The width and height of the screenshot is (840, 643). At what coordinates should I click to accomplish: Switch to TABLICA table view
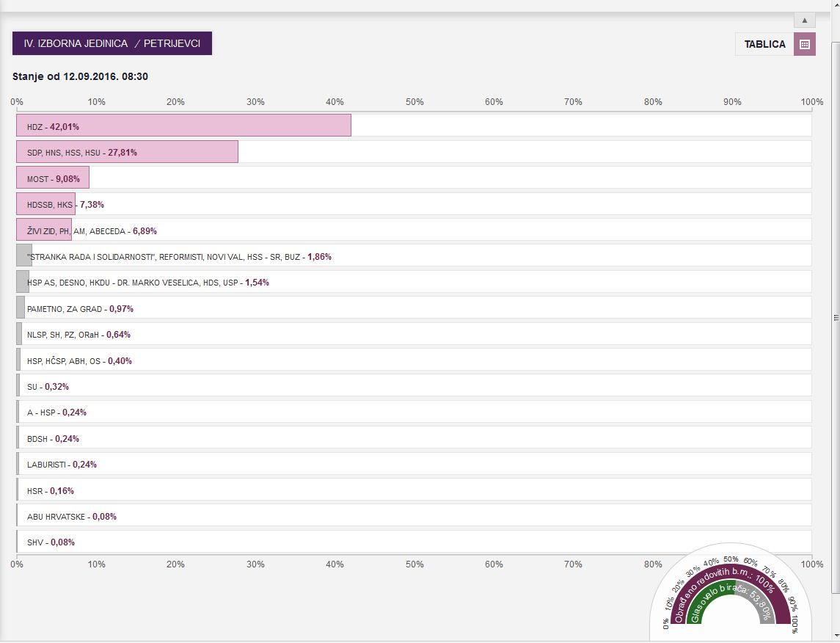click(764, 44)
